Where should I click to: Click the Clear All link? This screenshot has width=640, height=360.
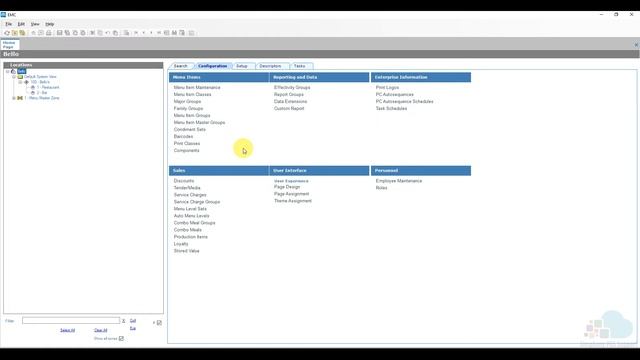[x=100, y=330]
